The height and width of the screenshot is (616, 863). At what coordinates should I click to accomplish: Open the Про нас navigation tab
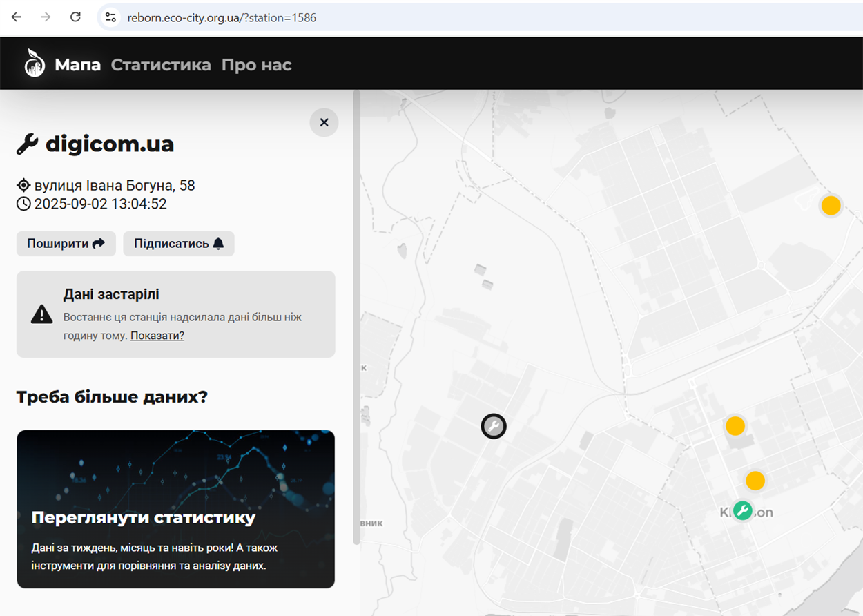tap(257, 65)
